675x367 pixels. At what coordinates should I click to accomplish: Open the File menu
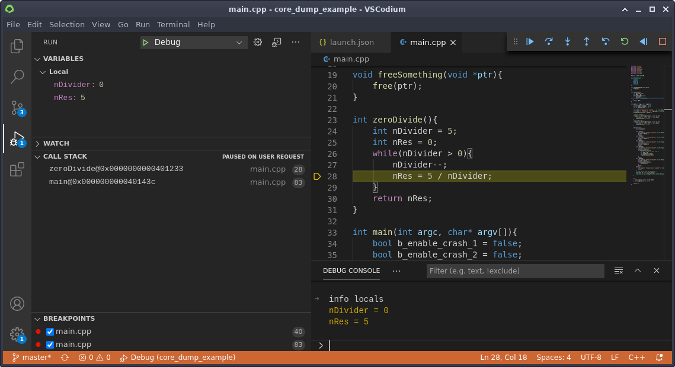pos(13,25)
